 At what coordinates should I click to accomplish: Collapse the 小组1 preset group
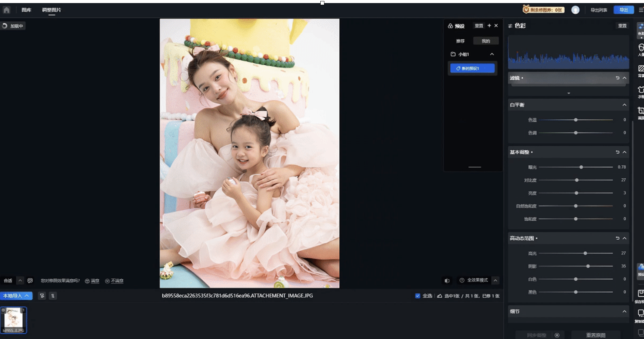pos(492,54)
